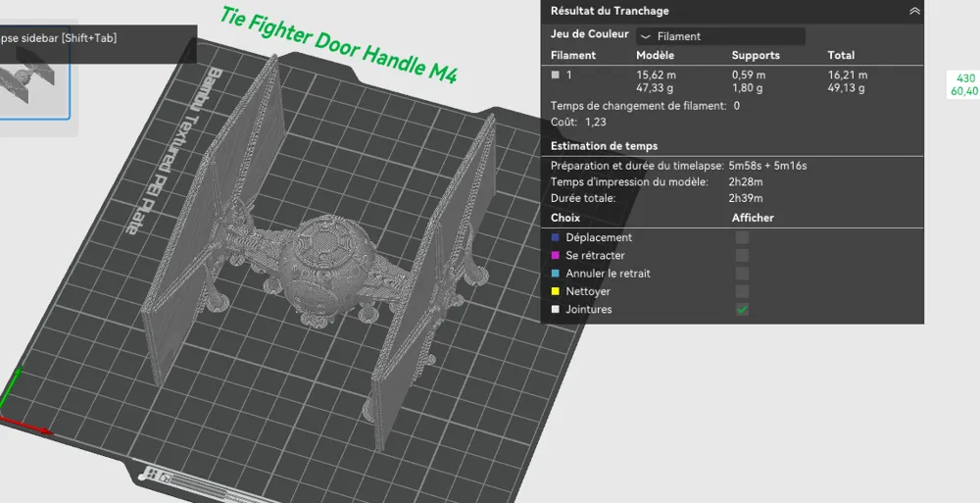This screenshot has height=503, width=980.
Task: Click the Total column header
Action: point(841,55)
